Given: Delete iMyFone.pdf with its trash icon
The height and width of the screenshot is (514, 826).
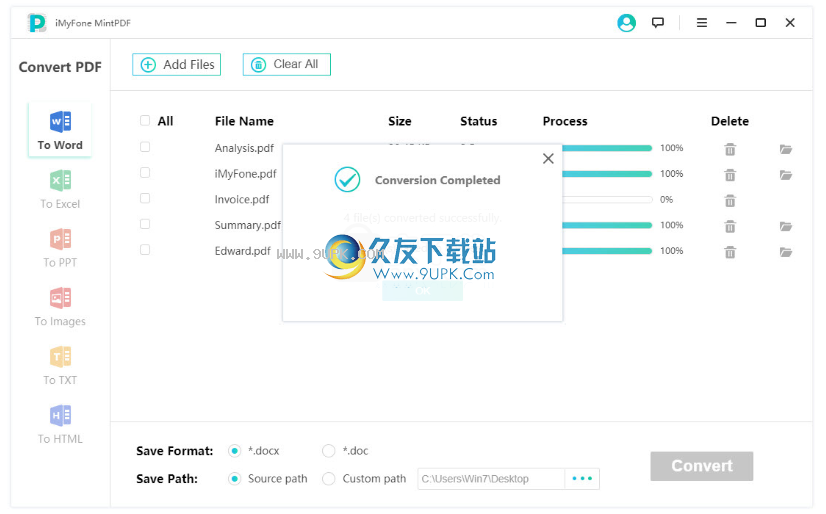Looking at the screenshot, I should coord(730,175).
